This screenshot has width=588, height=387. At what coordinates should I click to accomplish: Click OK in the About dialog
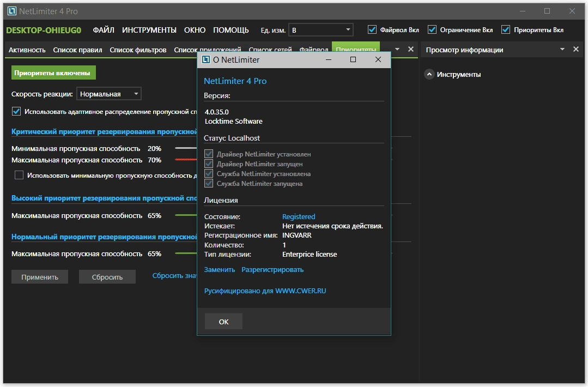223,322
